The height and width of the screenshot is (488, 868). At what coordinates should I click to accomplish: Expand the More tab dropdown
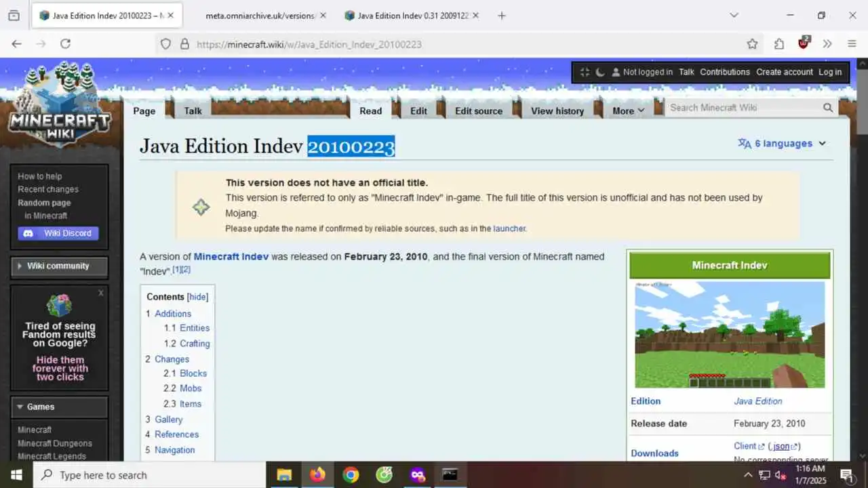pyautogui.click(x=629, y=111)
